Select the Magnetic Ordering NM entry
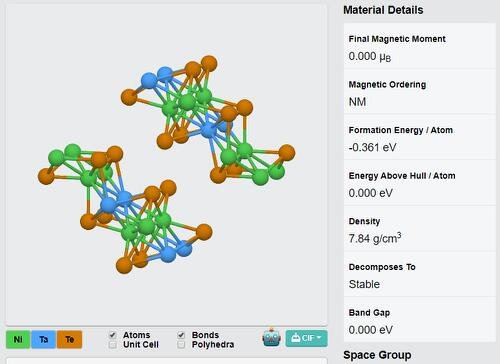 (420, 92)
